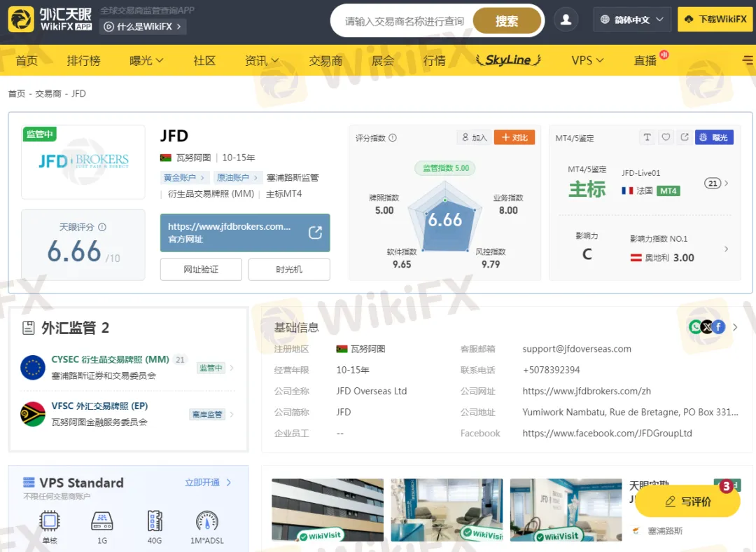The width and height of the screenshot is (756, 552).
Task: Open 排行榜 in the navbar
Action: pos(83,60)
